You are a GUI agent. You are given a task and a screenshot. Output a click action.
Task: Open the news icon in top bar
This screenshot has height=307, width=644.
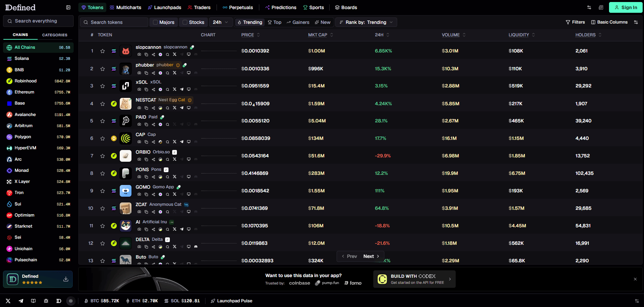tap(601, 7)
